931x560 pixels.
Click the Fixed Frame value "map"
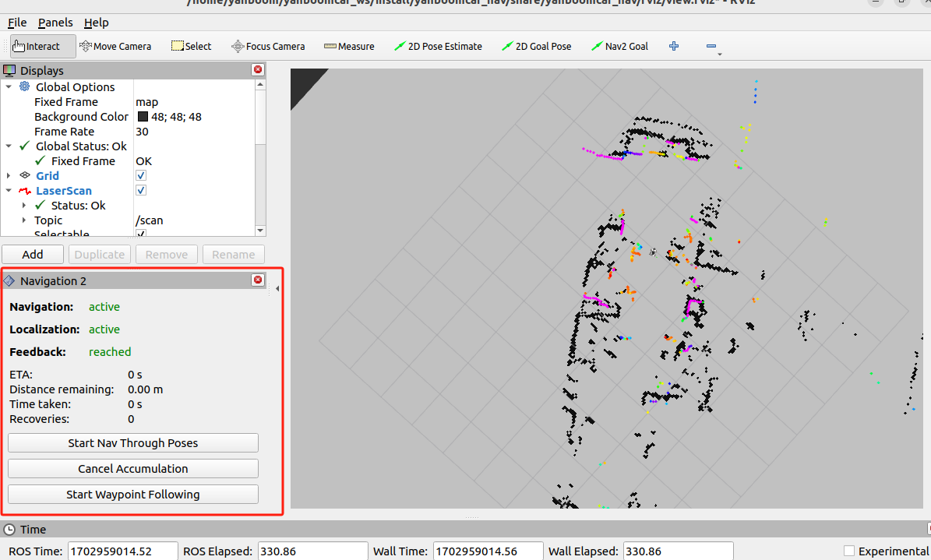pyautogui.click(x=146, y=101)
